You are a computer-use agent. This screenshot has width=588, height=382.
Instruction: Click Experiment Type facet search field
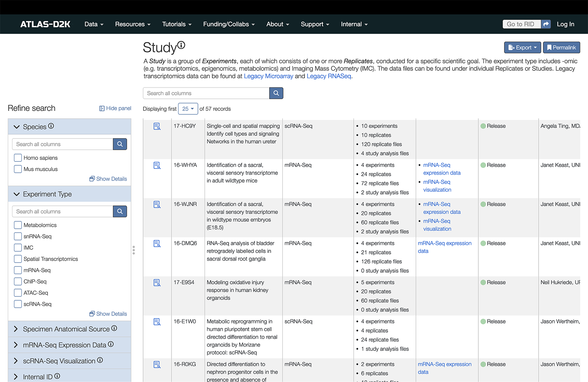coord(63,212)
